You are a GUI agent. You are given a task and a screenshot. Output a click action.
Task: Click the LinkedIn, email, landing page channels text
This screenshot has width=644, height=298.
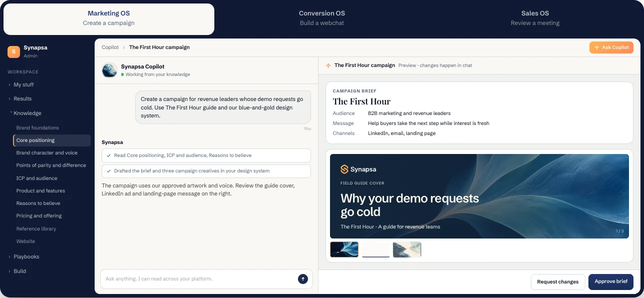coord(402,133)
